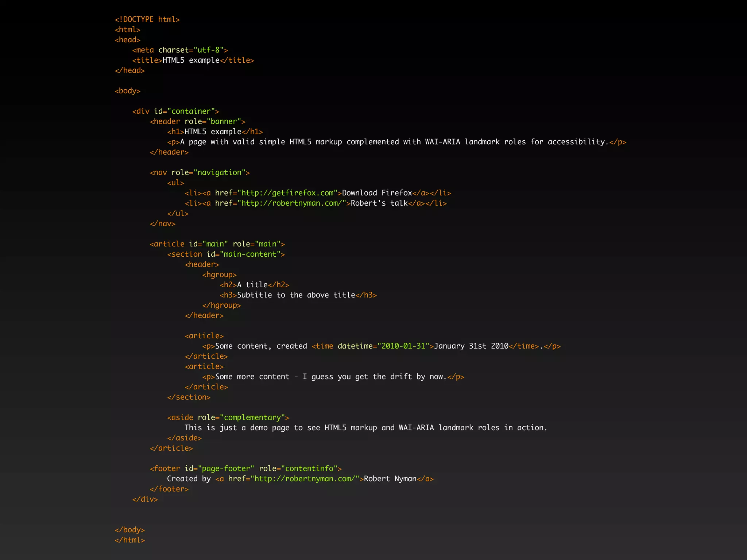Click the <h1>HTML5 example</h1> line

click(x=215, y=132)
